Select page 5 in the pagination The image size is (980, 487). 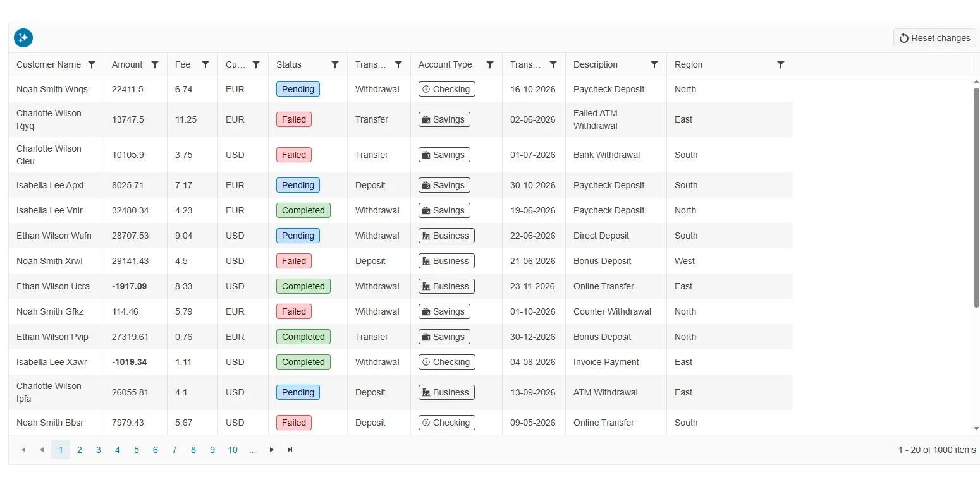pyautogui.click(x=136, y=450)
